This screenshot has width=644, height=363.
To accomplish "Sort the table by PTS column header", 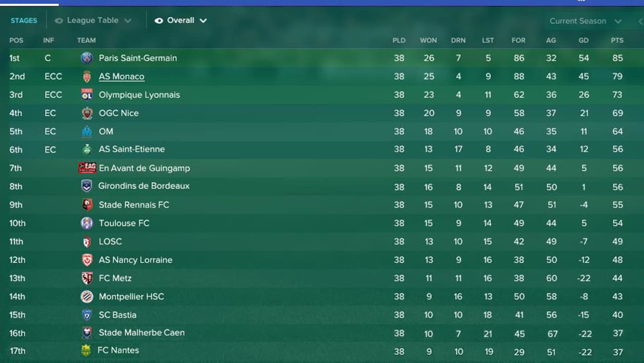I will click(x=617, y=40).
